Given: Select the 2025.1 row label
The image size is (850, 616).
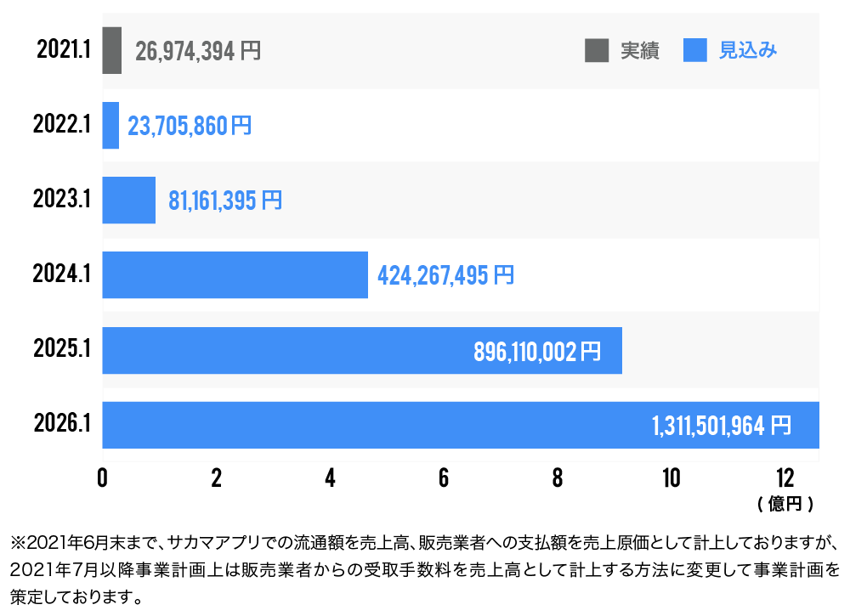Looking at the screenshot, I should pos(62,348).
